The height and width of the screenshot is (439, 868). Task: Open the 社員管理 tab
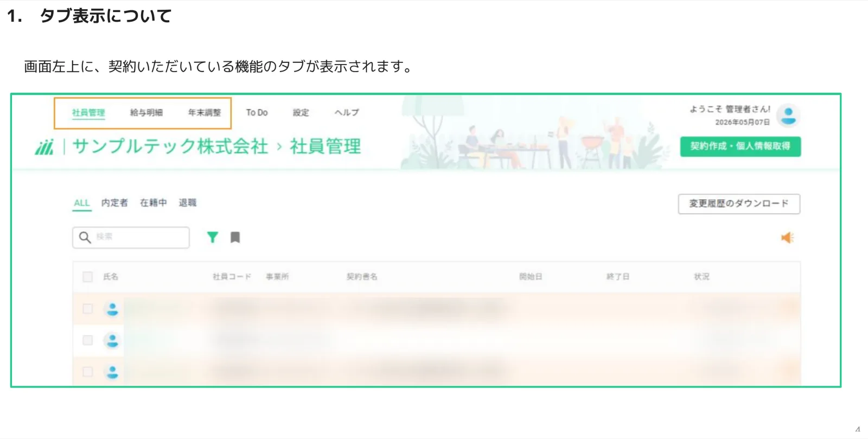88,112
